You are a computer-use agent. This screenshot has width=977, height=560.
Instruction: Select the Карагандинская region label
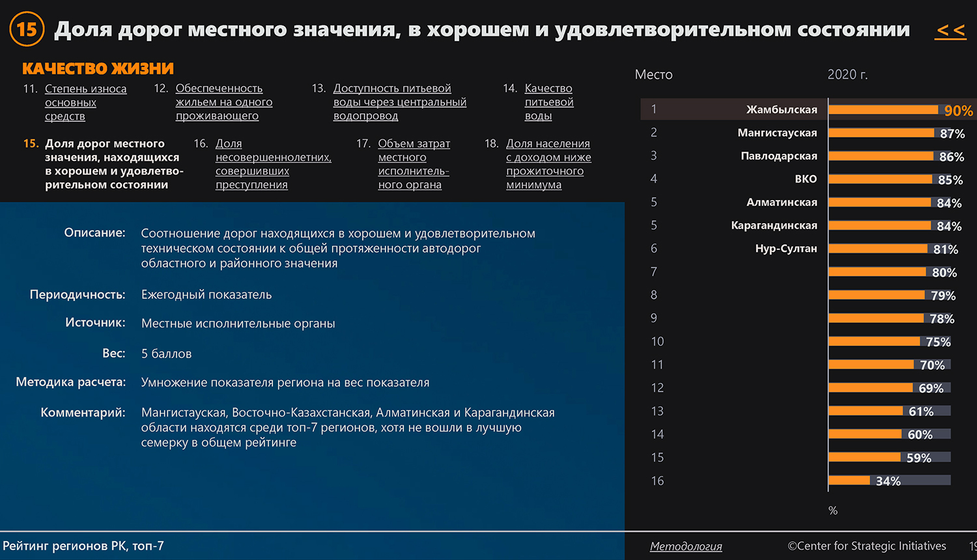pyautogui.click(x=774, y=225)
